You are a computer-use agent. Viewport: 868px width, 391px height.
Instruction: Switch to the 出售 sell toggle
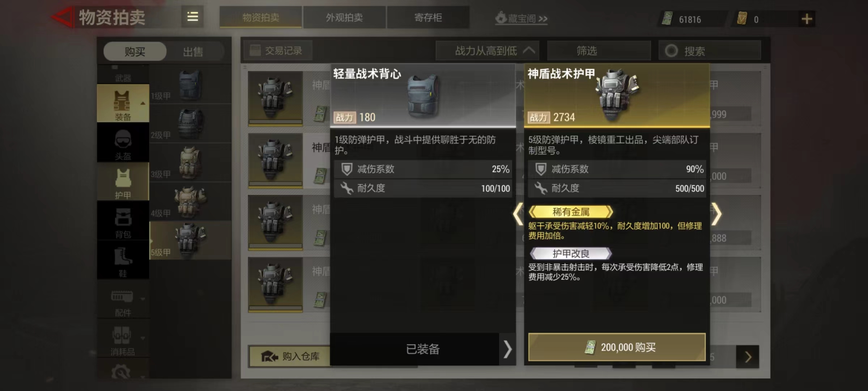193,51
